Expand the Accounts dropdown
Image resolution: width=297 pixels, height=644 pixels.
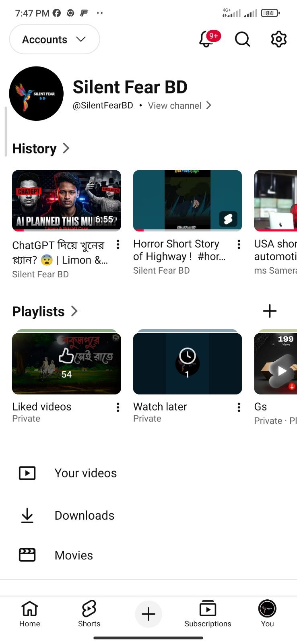[54, 39]
